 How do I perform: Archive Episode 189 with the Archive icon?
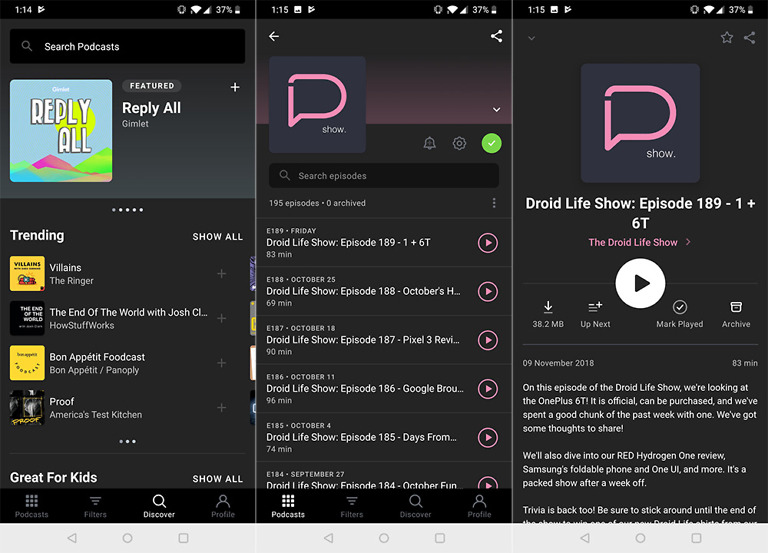point(736,313)
